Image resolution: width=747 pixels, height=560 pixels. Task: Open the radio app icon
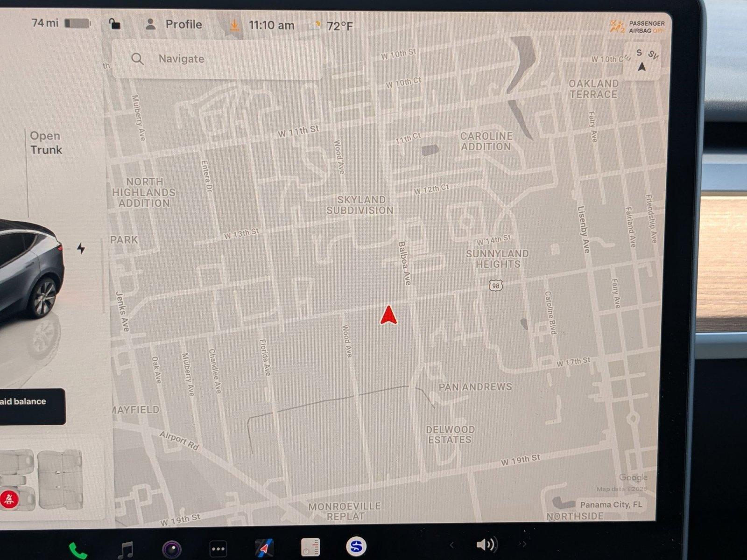pos(310,547)
